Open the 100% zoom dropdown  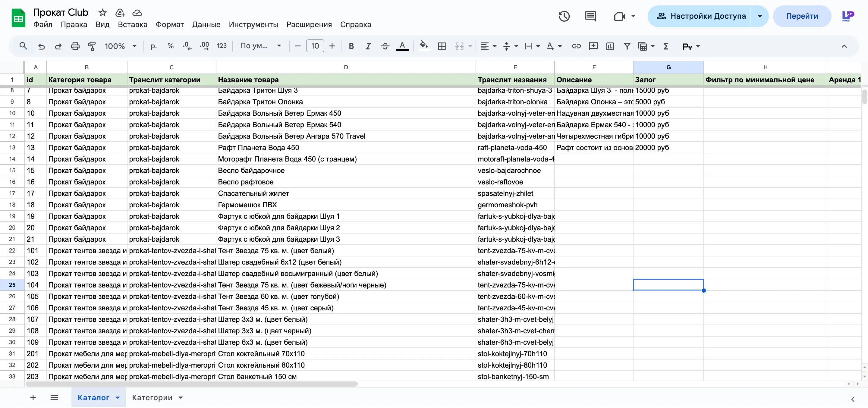point(120,46)
